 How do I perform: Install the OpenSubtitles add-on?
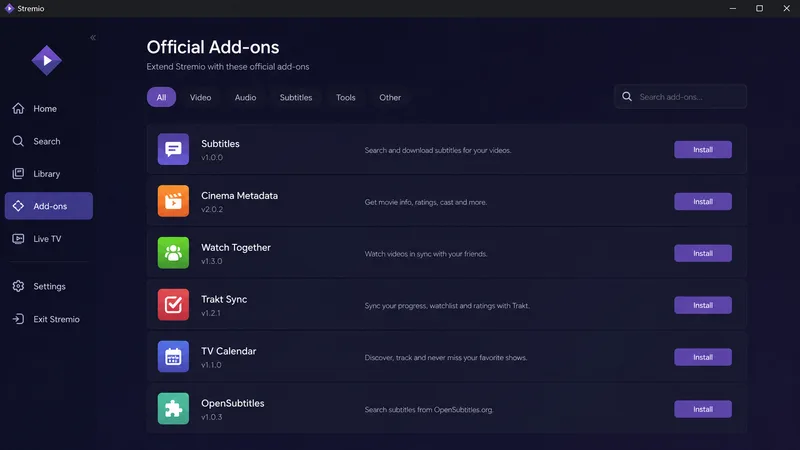point(703,409)
